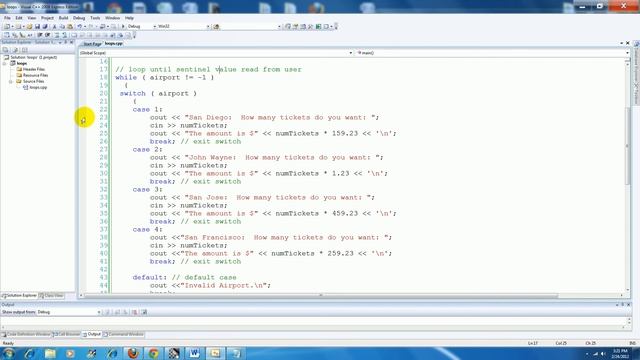Click the New Project toolbar icon
The height and width of the screenshot is (360, 640).
coord(7,27)
